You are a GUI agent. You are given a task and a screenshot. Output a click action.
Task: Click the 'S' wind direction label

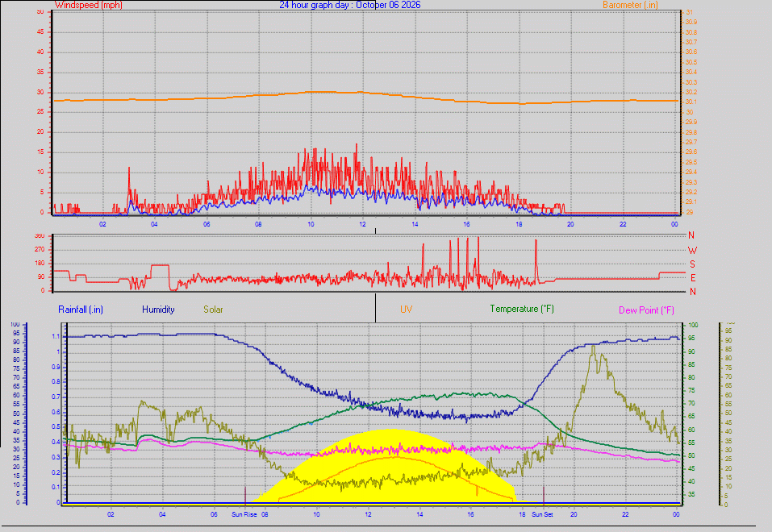[692, 264]
